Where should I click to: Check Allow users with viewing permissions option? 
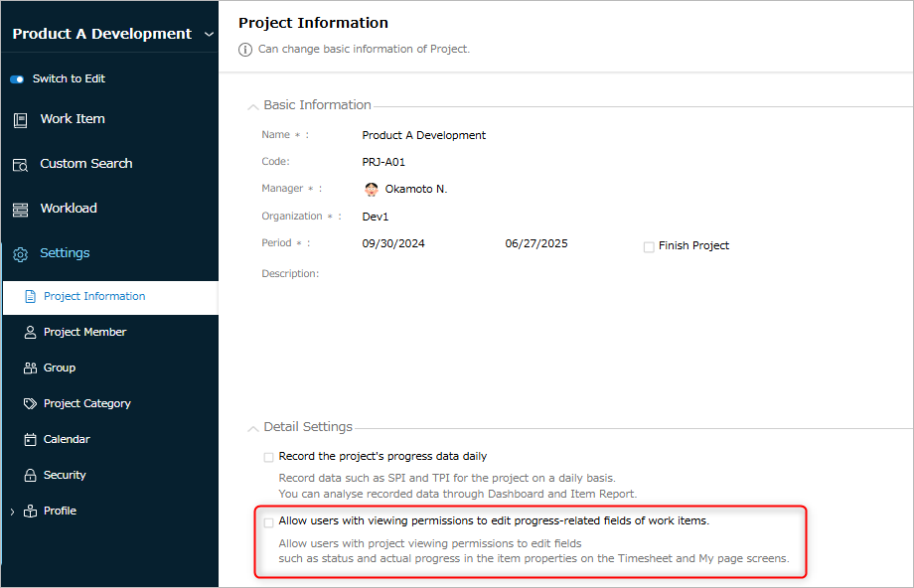(268, 522)
